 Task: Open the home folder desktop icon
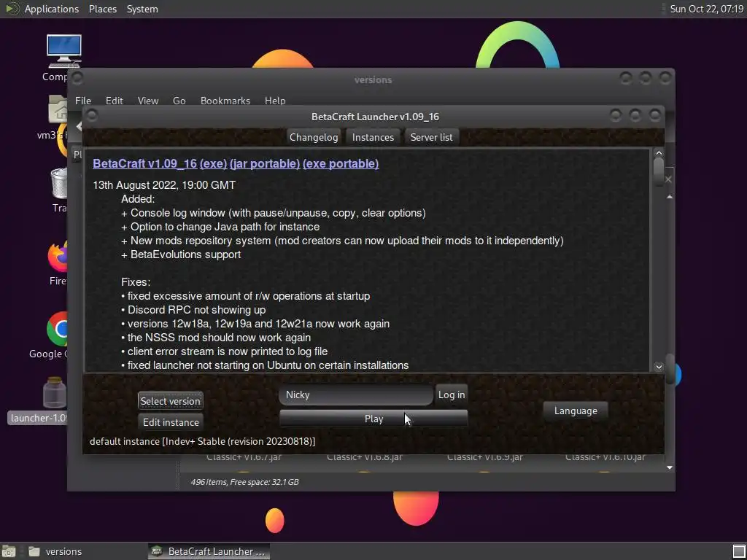click(58, 109)
